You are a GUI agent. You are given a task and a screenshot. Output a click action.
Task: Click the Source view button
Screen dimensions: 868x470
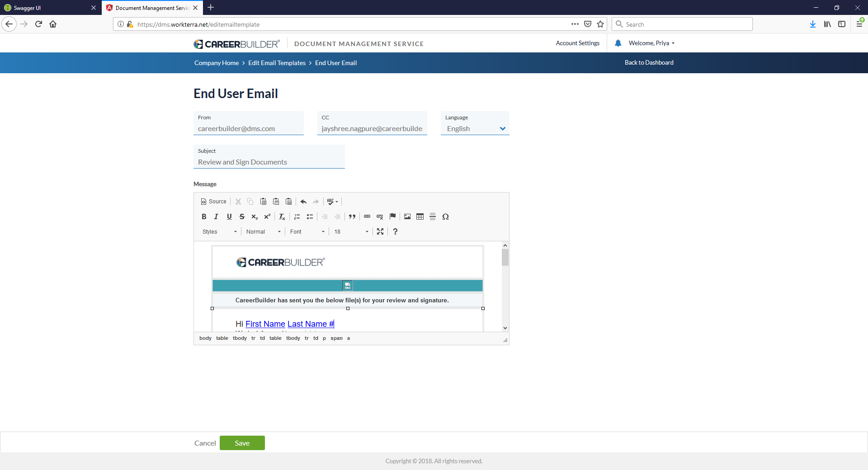(213, 202)
